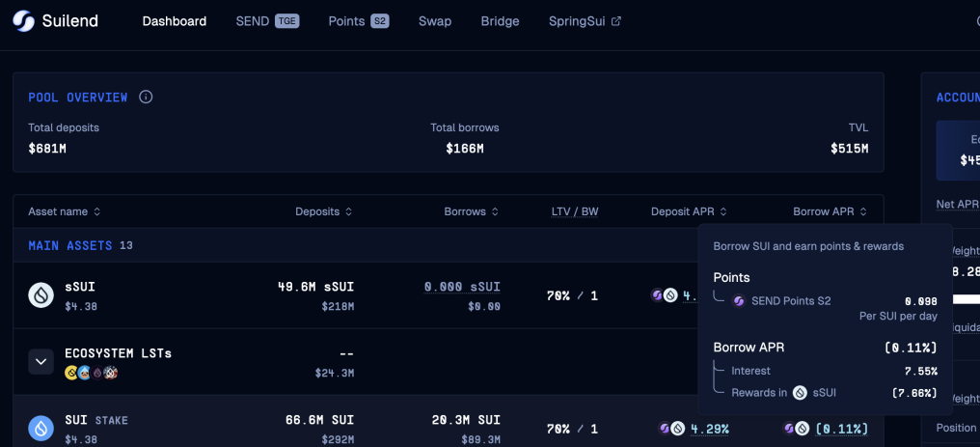This screenshot has width=980, height=447.
Task: Click the 0.000 sSUI borrows link
Action: 462,287
